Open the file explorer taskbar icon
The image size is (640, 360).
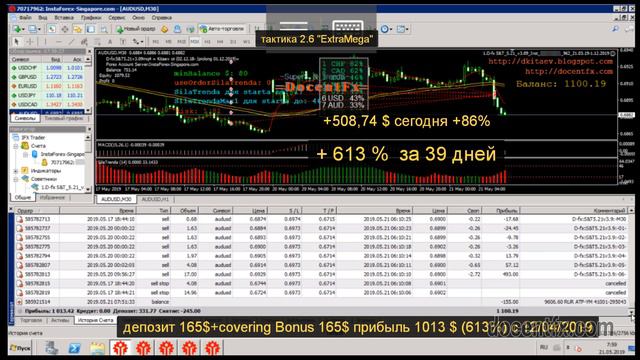(98, 348)
